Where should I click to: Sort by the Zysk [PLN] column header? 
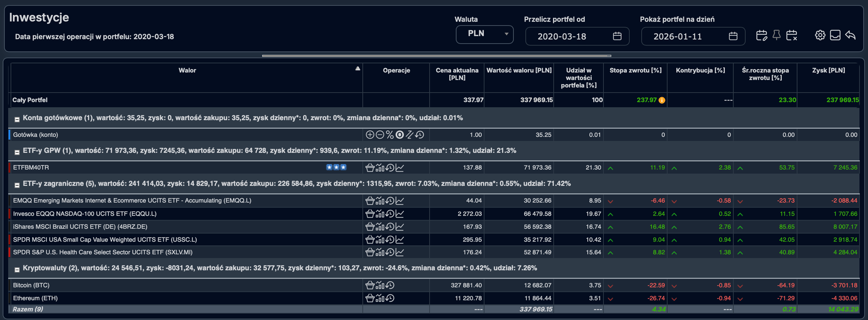[828, 71]
